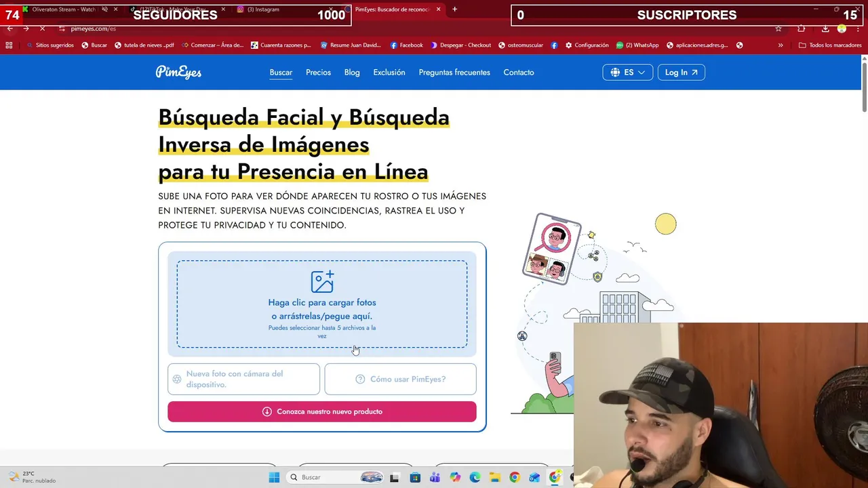Open Sitios sugeridos bookmark

click(50, 45)
